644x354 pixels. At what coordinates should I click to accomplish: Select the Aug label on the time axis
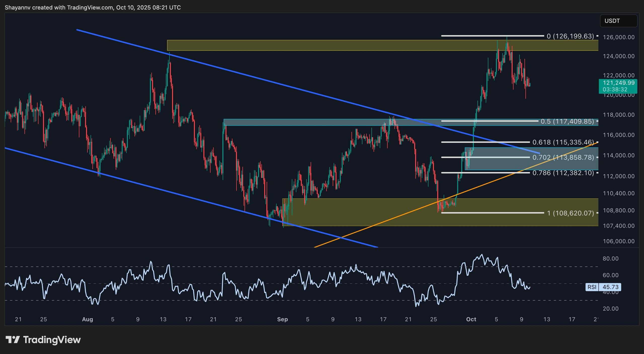click(x=87, y=319)
